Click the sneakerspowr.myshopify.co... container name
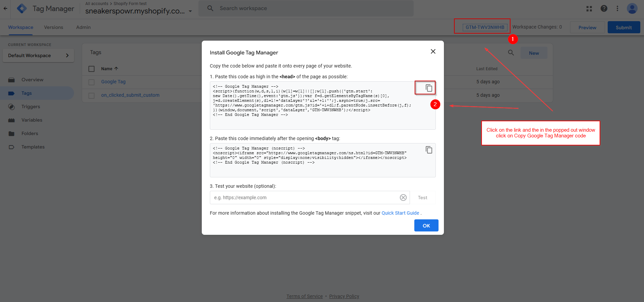The image size is (644, 302). coord(135,11)
